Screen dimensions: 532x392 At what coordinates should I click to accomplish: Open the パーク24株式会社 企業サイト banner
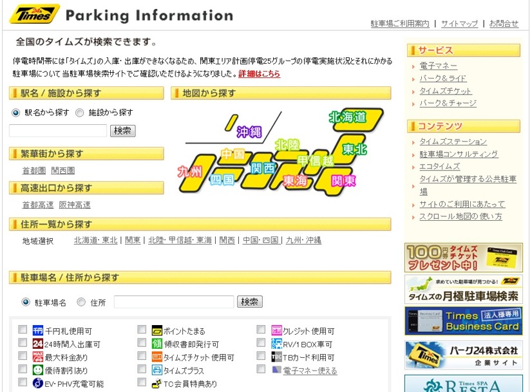pyautogui.click(x=464, y=355)
